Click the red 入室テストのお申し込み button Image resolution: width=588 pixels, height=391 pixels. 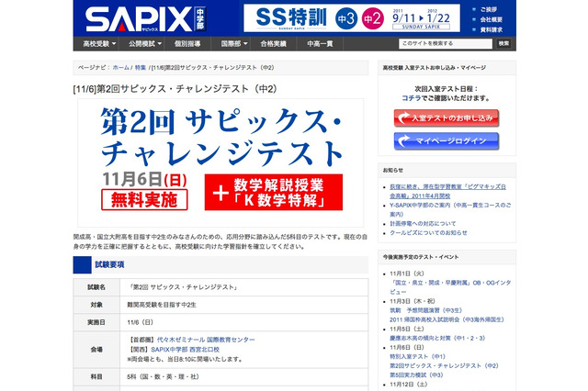tap(447, 118)
